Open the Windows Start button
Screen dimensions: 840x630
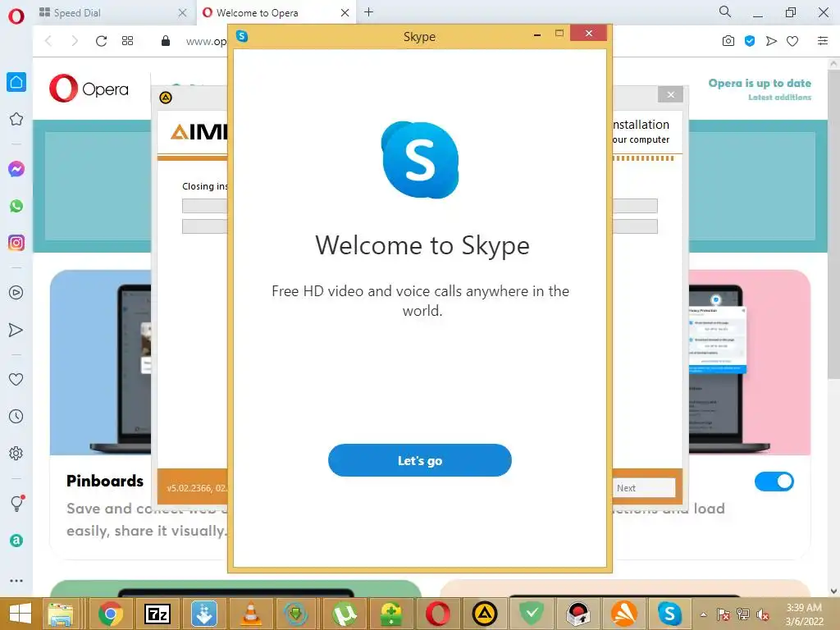click(20, 614)
